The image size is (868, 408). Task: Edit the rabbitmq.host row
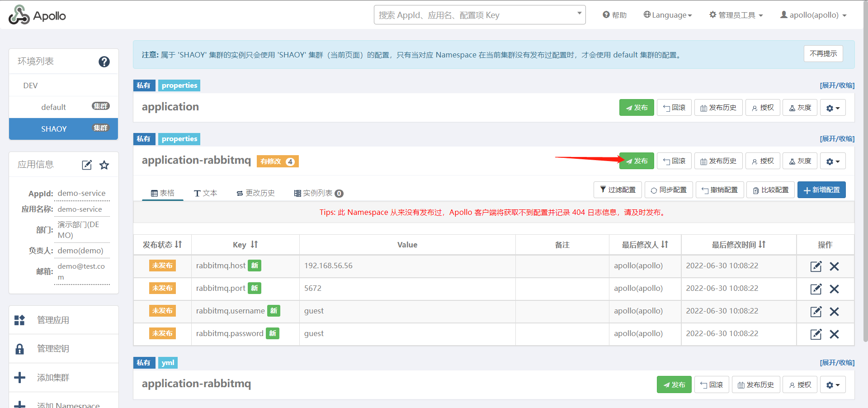[x=816, y=266]
